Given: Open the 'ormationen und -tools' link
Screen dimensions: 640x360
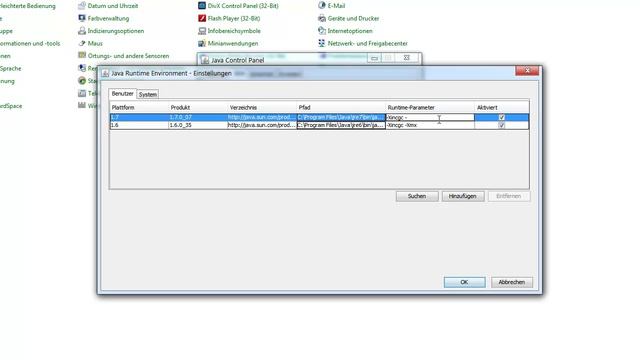Looking at the screenshot, I should [30, 43].
